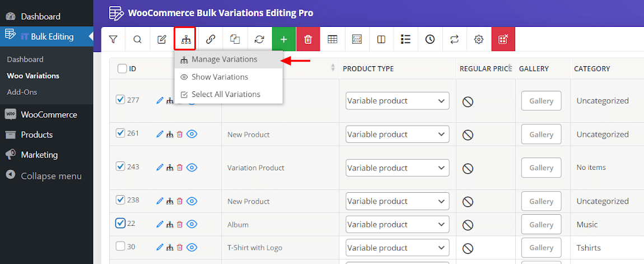The image size is (644, 264).
Task: Click the duplicate copy toolbar icon
Action: (235, 39)
